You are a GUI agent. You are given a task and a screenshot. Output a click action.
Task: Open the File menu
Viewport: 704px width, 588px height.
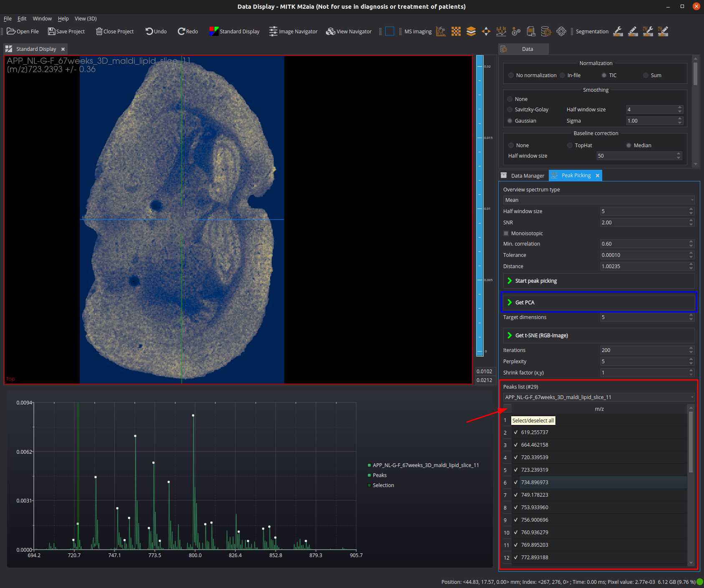[8, 19]
